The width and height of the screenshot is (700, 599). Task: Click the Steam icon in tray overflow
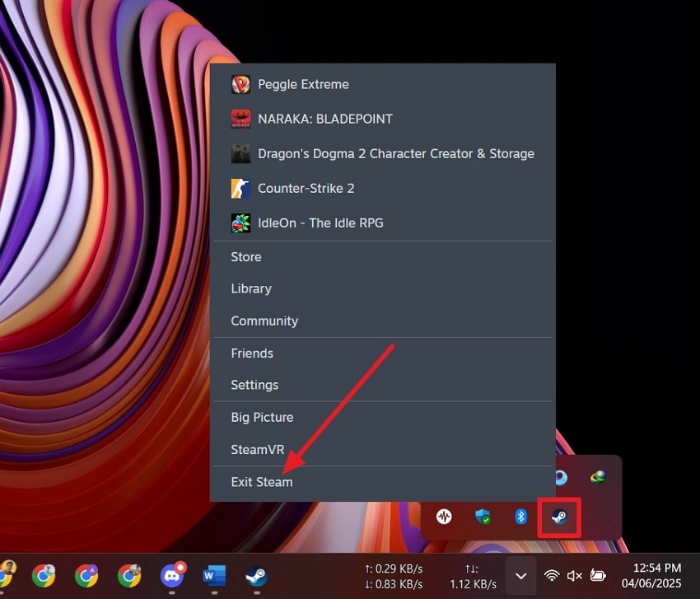(559, 517)
